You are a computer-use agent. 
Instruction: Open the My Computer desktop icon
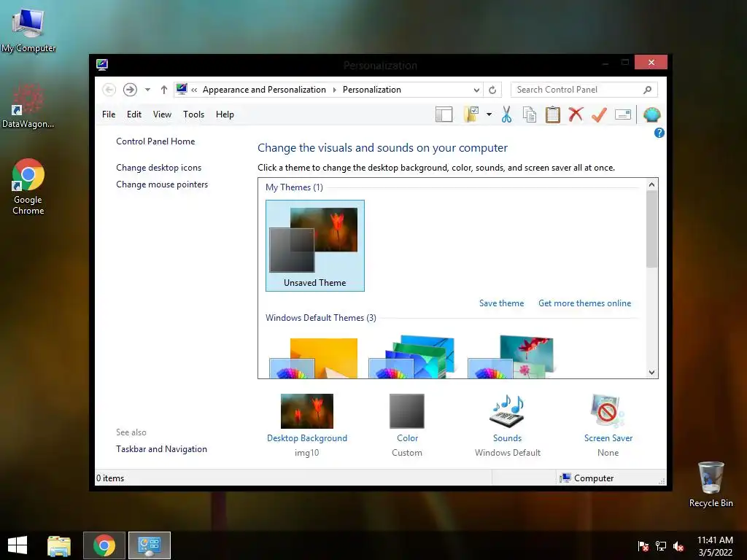point(28,31)
